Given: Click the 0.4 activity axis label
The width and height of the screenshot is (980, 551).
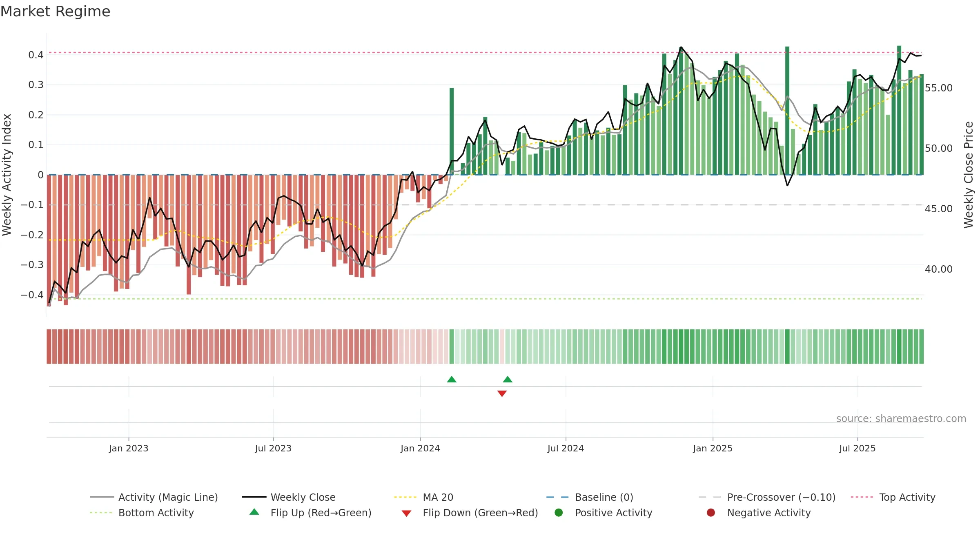Looking at the screenshot, I should (36, 55).
